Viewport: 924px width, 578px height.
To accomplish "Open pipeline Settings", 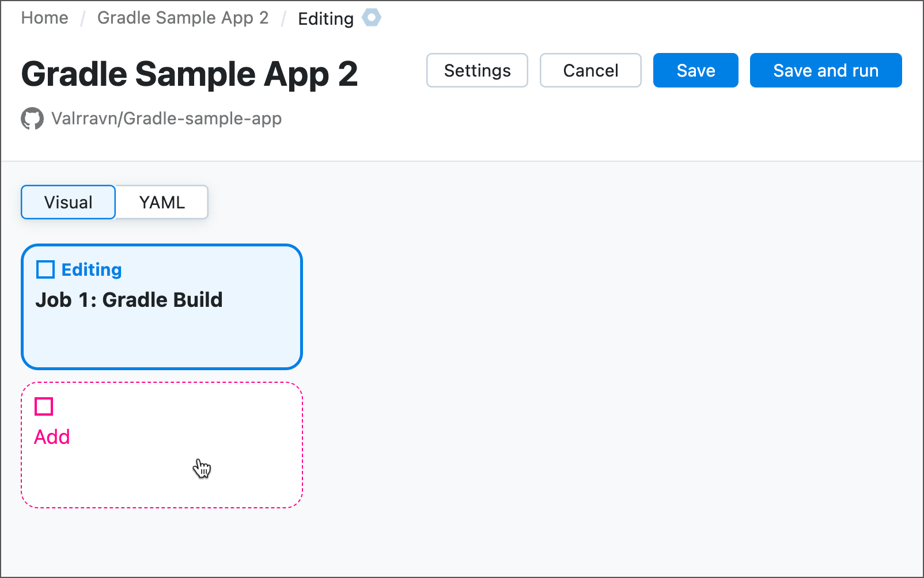I will [477, 70].
